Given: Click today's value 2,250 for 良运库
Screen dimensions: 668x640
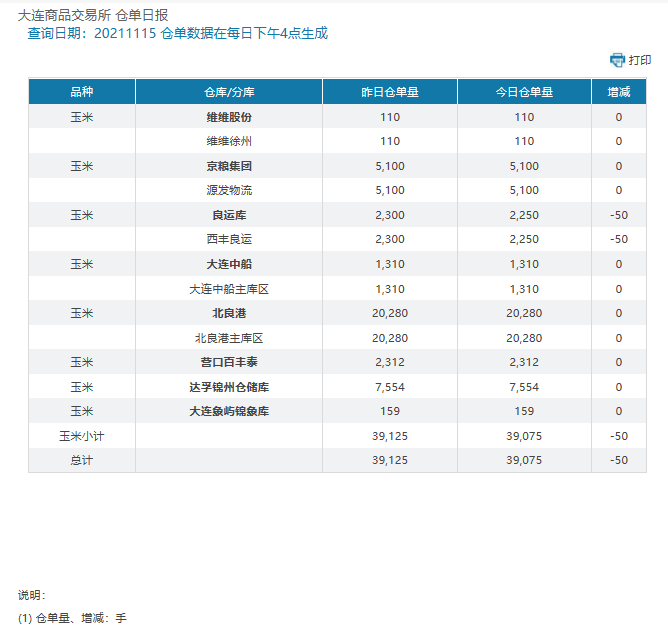Looking at the screenshot, I should 524,215.
